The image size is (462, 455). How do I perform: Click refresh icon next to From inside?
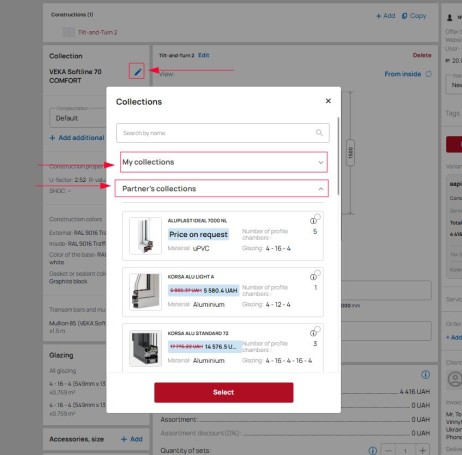(429, 74)
